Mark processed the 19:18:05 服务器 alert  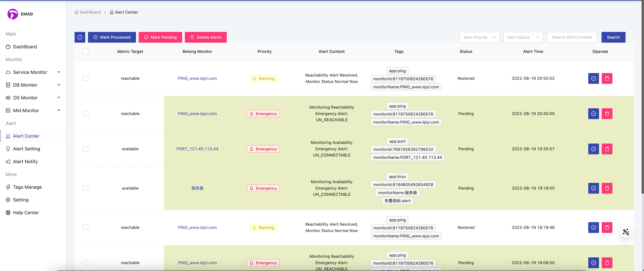click(593, 188)
